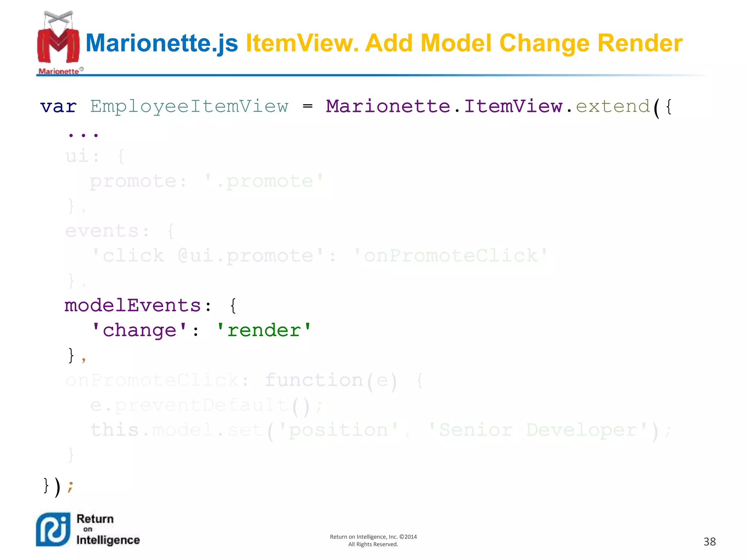
Task: Click 'Marionette.ItemView' in the first code line
Action: tap(444, 106)
